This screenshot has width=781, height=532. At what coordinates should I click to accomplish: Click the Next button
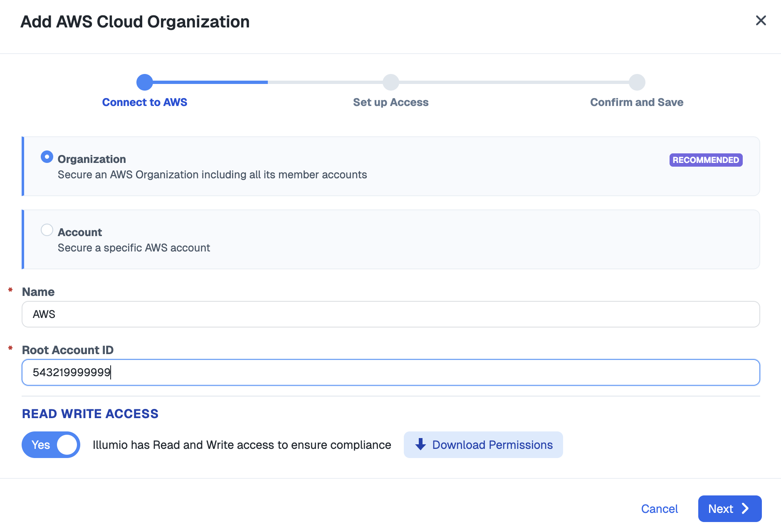tap(730, 509)
